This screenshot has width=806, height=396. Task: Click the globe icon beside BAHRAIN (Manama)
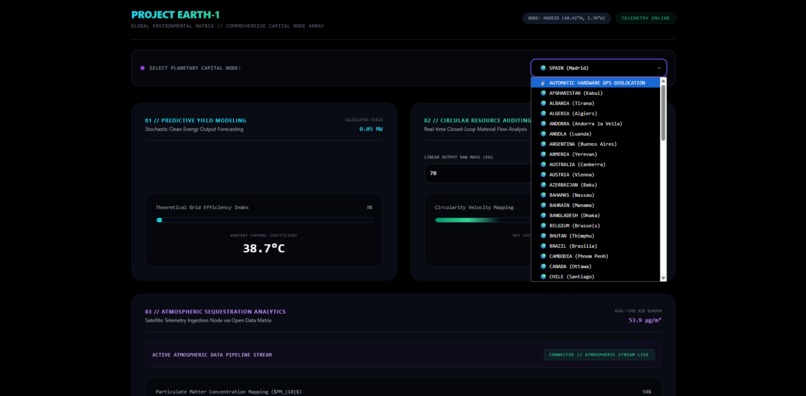(x=543, y=205)
